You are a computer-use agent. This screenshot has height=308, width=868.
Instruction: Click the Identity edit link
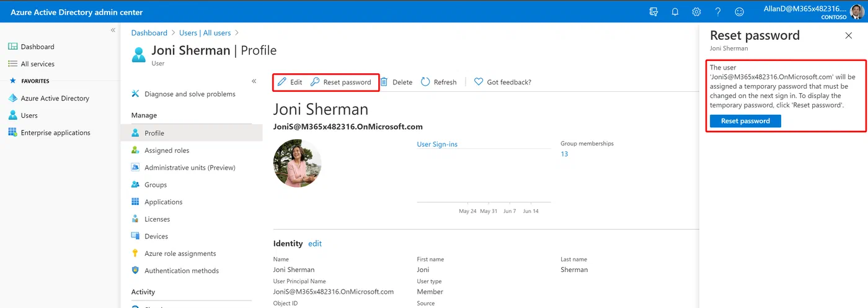coord(315,243)
